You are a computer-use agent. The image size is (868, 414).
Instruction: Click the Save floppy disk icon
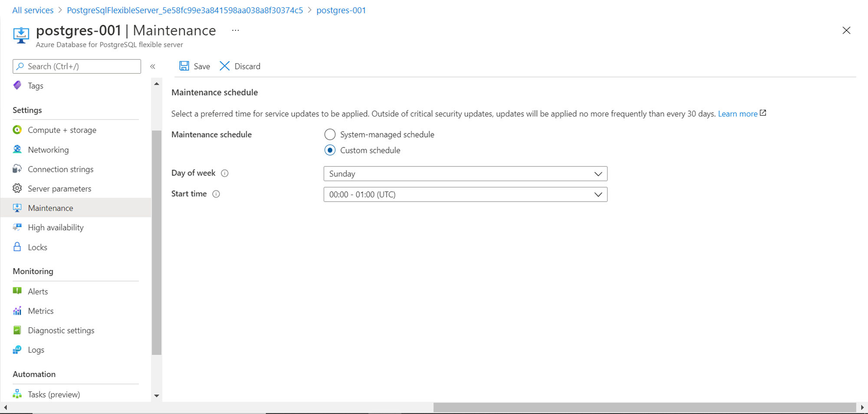pos(184,66)
